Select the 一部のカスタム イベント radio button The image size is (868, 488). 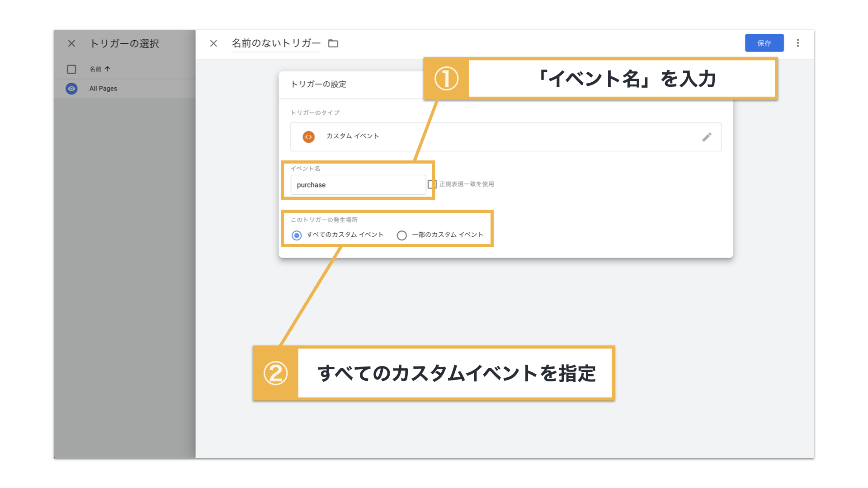[401, 235]
